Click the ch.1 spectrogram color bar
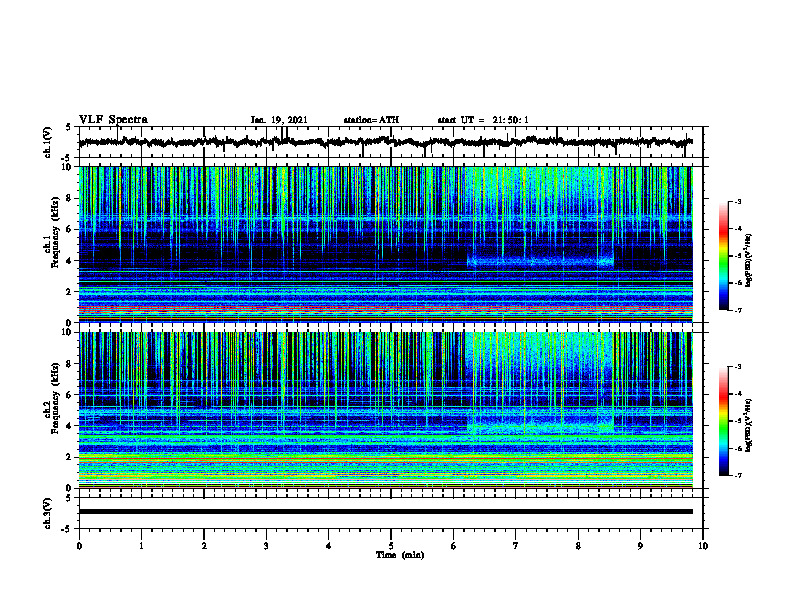Viewport: 792px width, 612px height. pyautogui.click(x=724, y=256)
